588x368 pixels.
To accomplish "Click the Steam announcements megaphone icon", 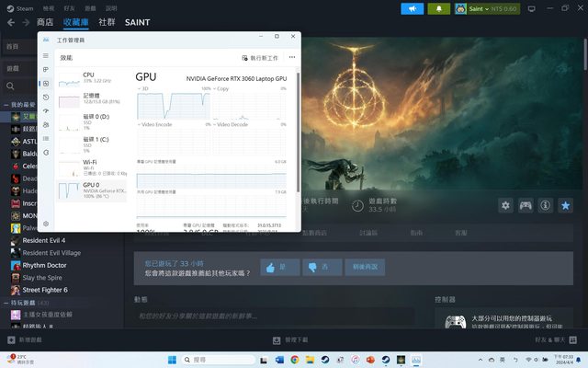I will pyautogui.click(x=413, y=8).
